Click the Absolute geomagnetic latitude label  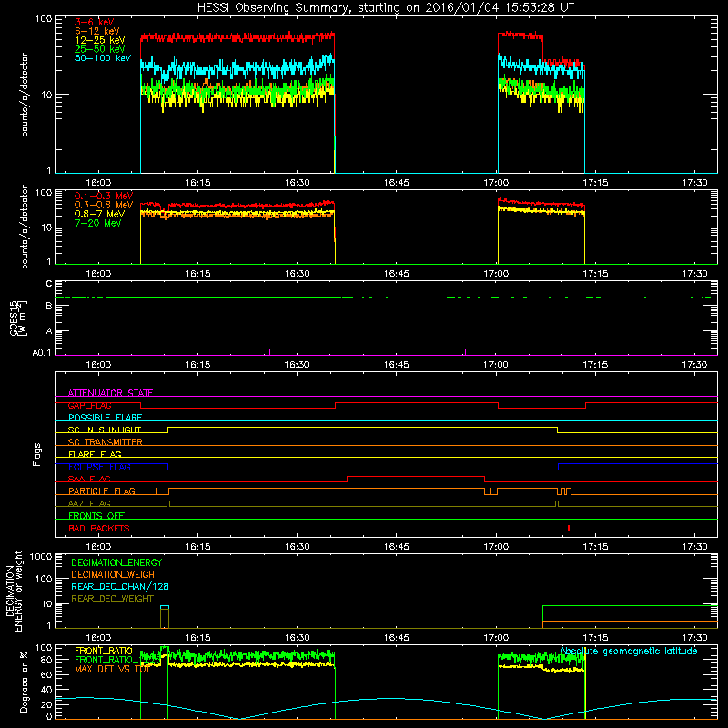pos(629,652)
